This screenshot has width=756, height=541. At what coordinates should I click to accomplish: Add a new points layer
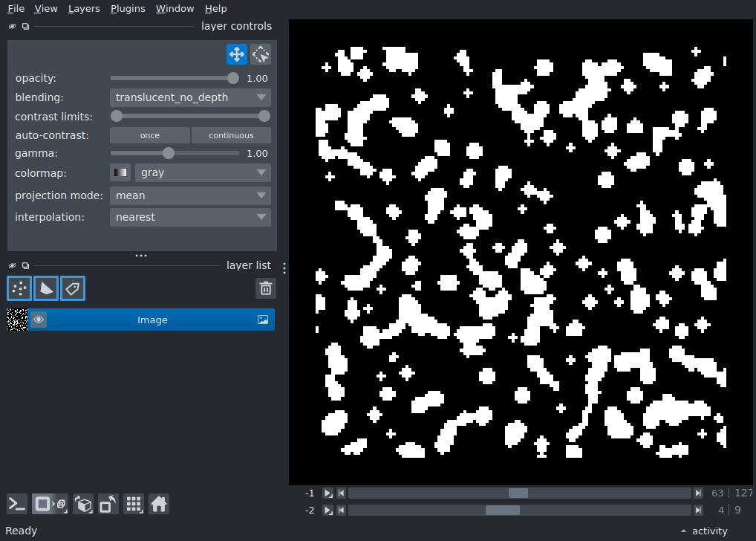(19, 288)
